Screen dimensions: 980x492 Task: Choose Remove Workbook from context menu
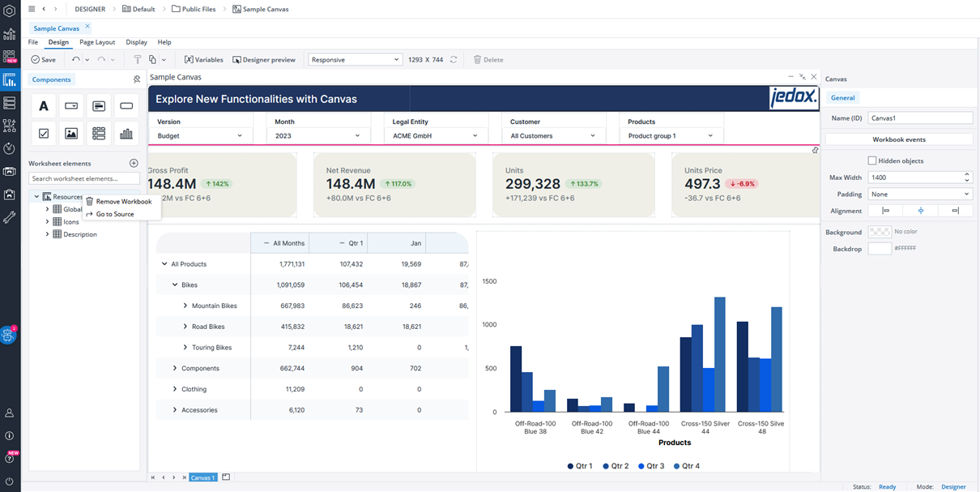point(123,201)
